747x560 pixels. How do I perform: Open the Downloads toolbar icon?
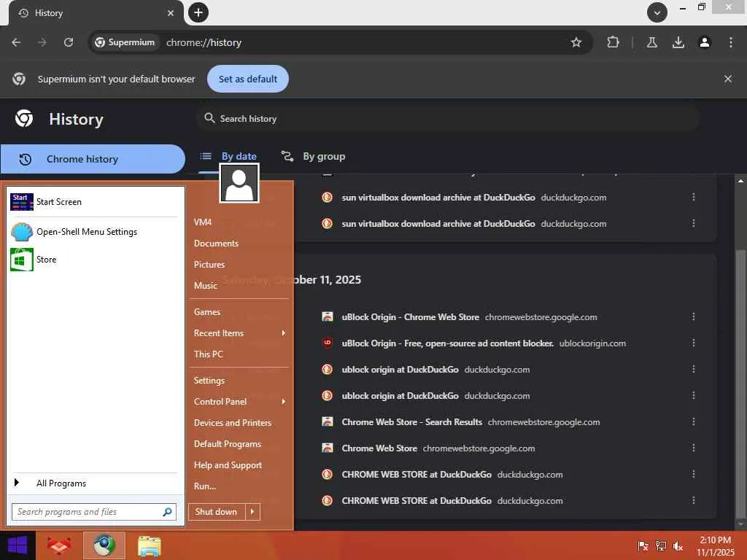(x=678, y=42)
